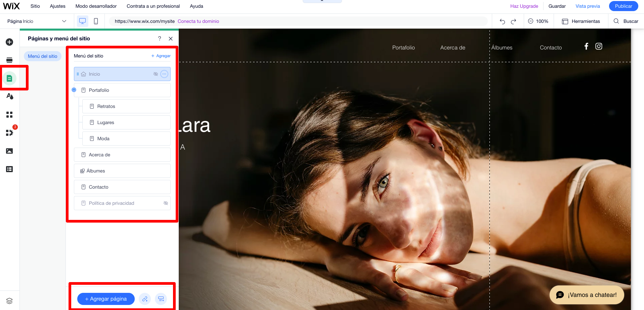The height and width of the screenshot is (310, 644).
Task: Open the Site Design panel
Action: 9,96
